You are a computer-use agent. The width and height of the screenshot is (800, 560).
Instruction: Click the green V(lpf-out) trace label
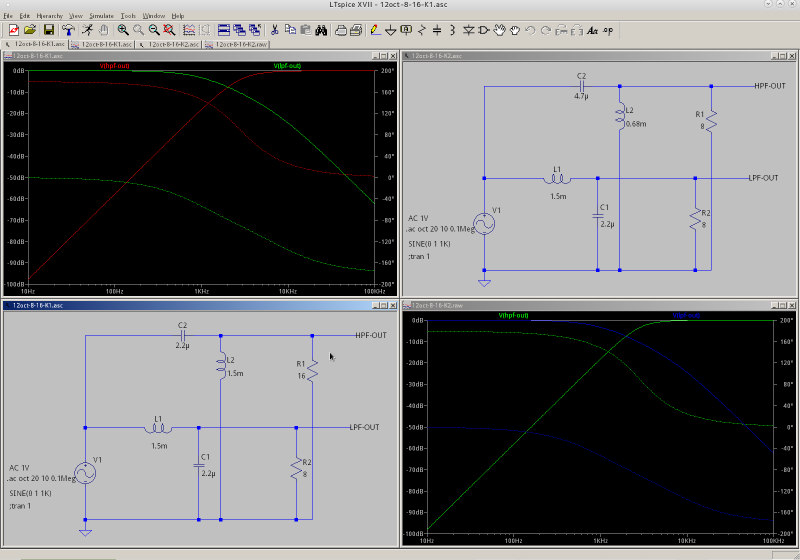coord(287,66)
